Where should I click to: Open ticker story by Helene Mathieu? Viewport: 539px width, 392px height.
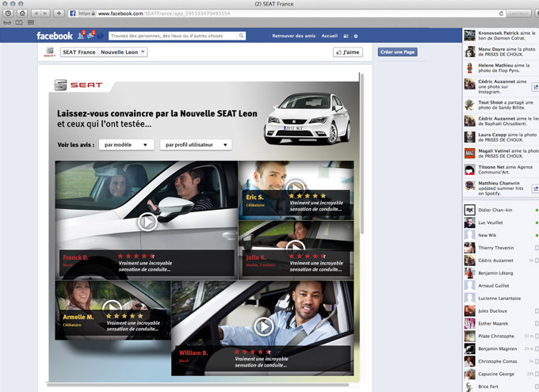tap(501, 67)
